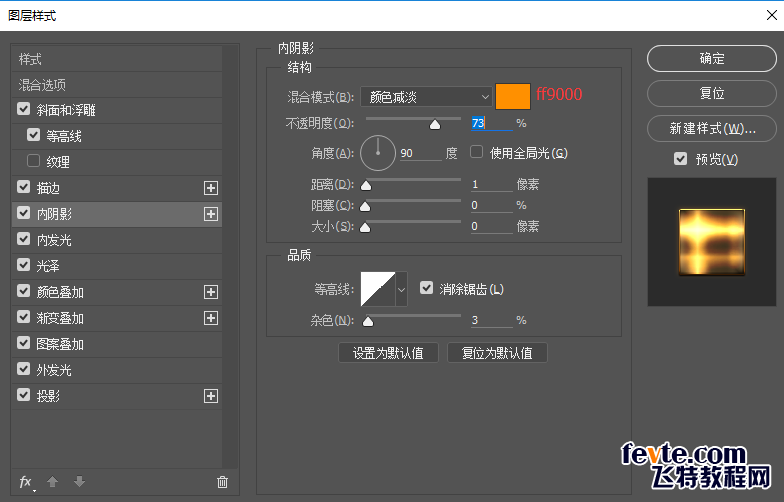Add another 渐变叠加 effect with plus icon
Image resolution: width=784 pixels, height=502 pixels.
coord(211,318)
